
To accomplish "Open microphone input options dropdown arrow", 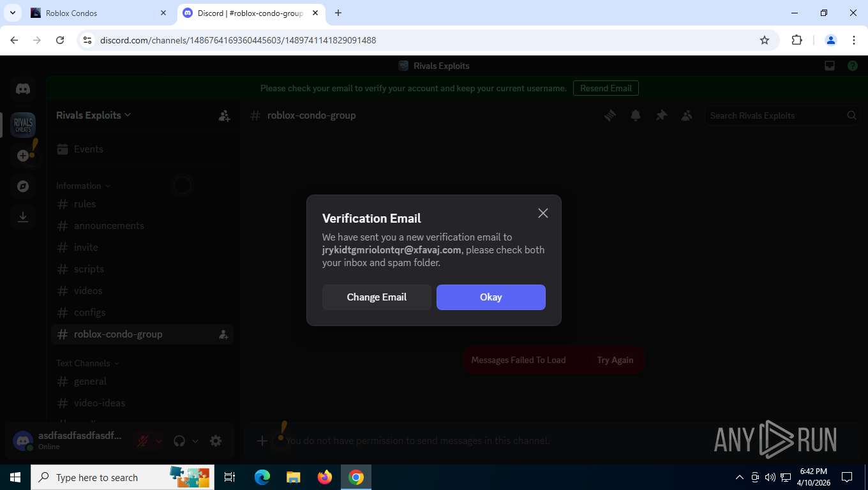I will pos(159,441).
